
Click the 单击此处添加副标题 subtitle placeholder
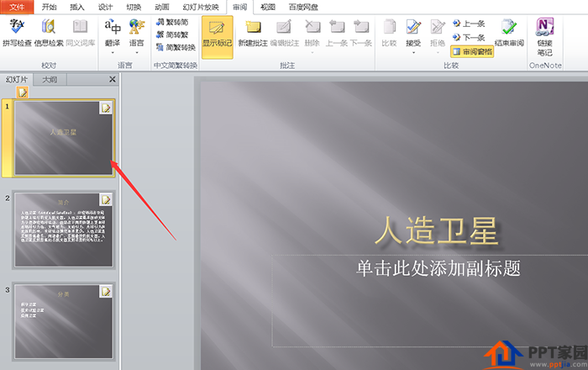pyautogui.click(x=438, y=268)
